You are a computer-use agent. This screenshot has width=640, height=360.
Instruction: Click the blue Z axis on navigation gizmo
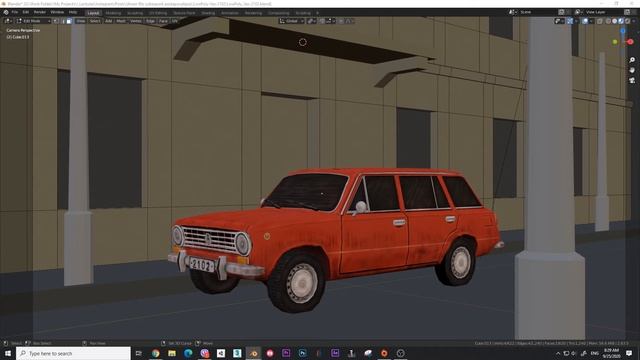click(623, 31)
